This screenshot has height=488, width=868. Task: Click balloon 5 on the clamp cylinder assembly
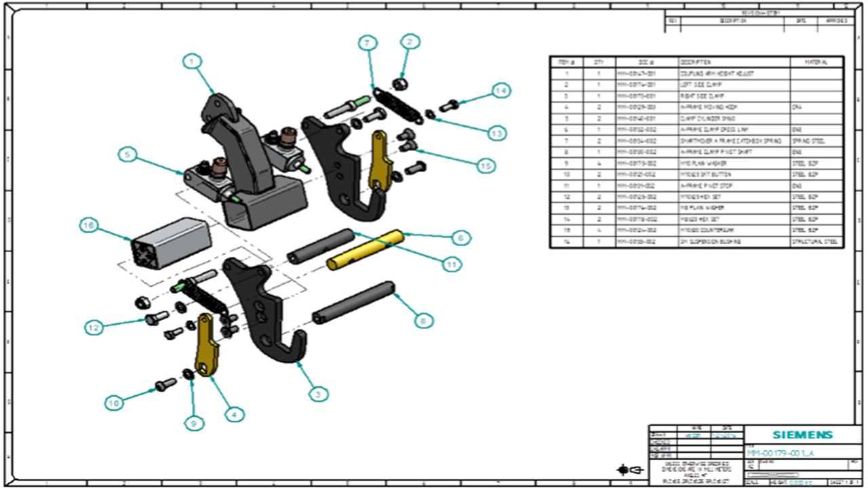click(127, 155)
